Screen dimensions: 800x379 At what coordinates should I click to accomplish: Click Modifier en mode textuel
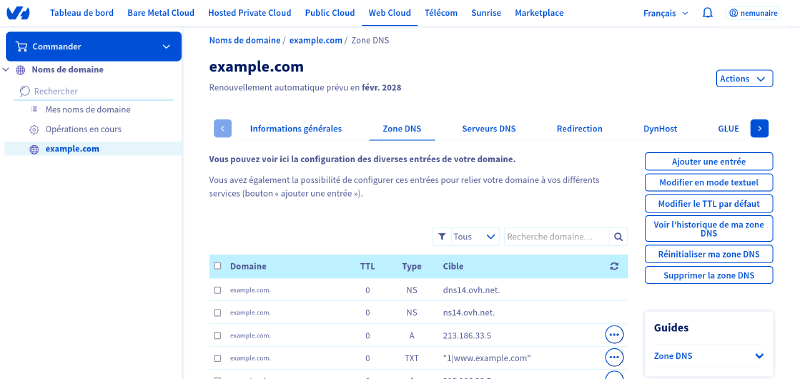coord(709,182)
